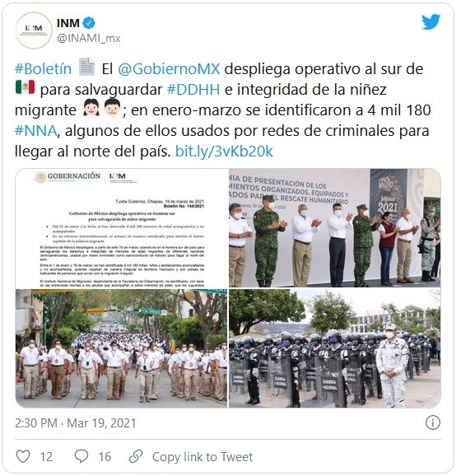The image size is (461, 476).
Task: Open the #DDHH hashtag
Action: point(193,90)
